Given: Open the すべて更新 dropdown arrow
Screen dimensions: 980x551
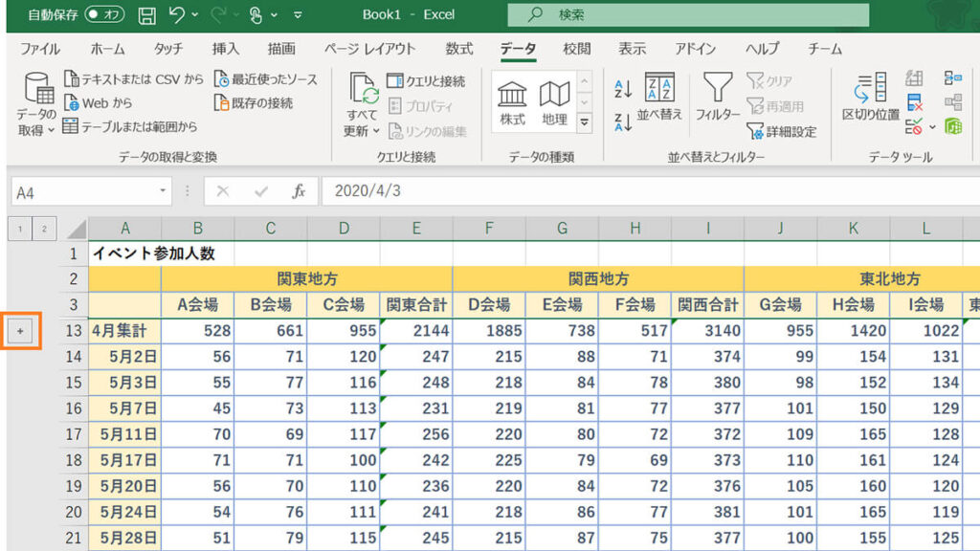Looking at the screenshot, I should pos(376,131).
